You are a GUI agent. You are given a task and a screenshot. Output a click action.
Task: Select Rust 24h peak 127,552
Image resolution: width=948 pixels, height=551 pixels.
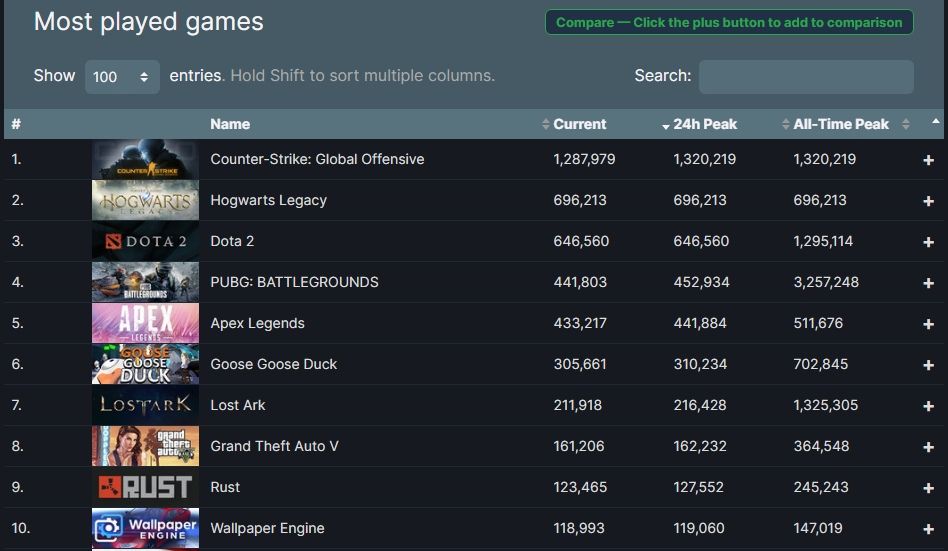[x=698, y=487]
